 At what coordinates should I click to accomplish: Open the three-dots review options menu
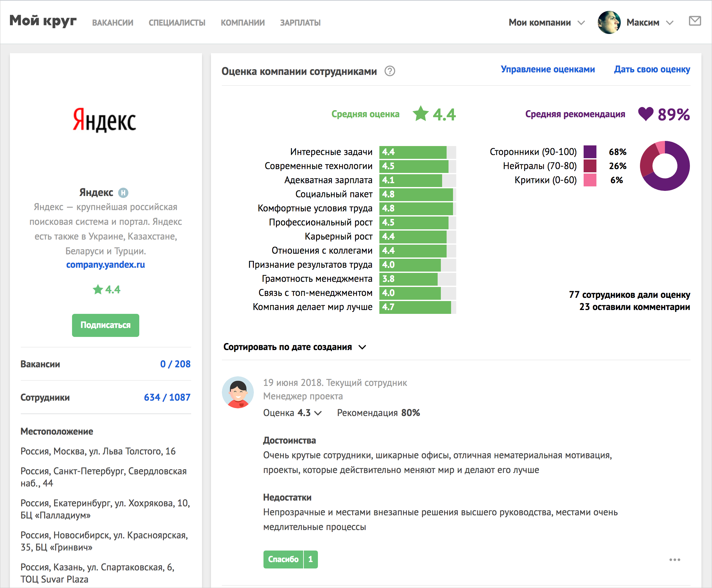[x=675, y=559]
